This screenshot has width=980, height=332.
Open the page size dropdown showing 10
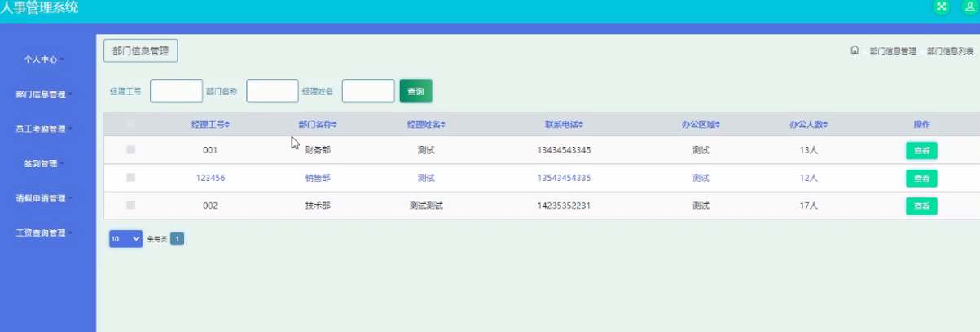click(x=125, y=239)
